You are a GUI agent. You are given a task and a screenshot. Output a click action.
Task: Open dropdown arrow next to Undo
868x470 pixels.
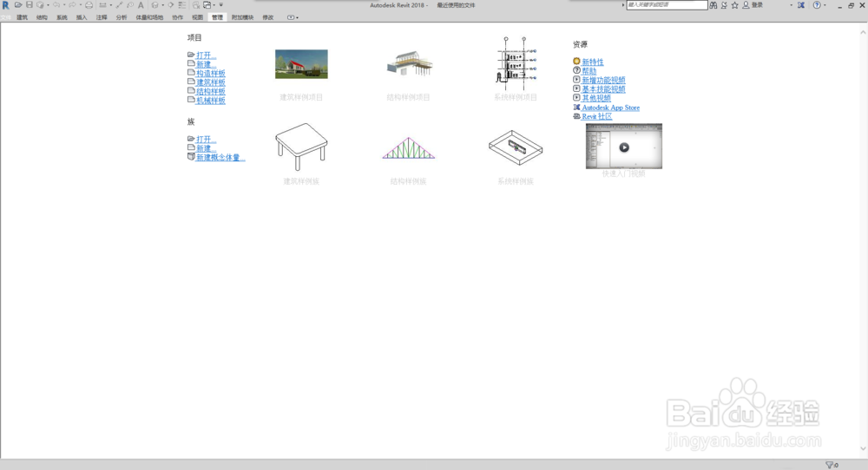tap(64, 5)
